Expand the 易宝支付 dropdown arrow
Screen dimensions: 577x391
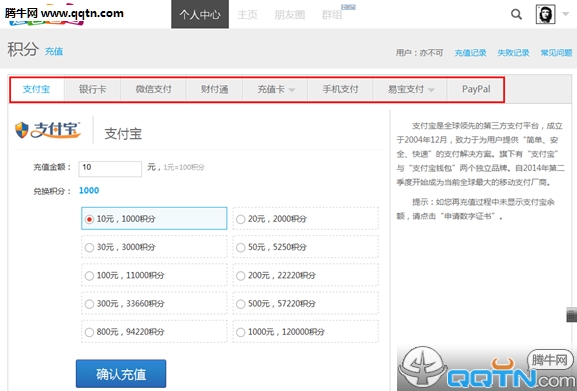431,90
